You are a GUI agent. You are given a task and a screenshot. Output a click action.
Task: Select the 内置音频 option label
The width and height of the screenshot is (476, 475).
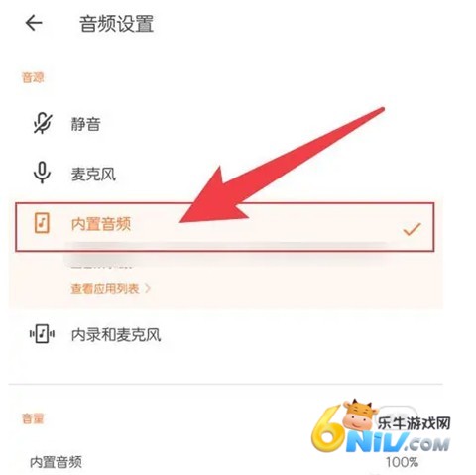coord(101,224)
